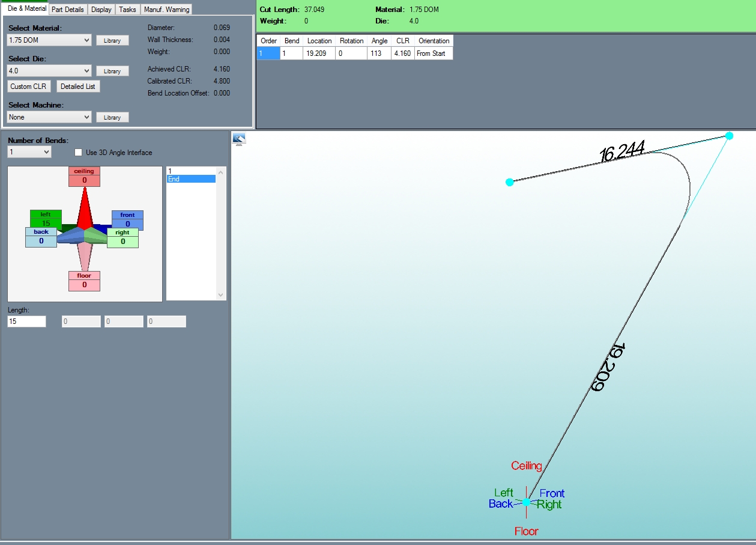Switch to the Part Details tab

68,10
